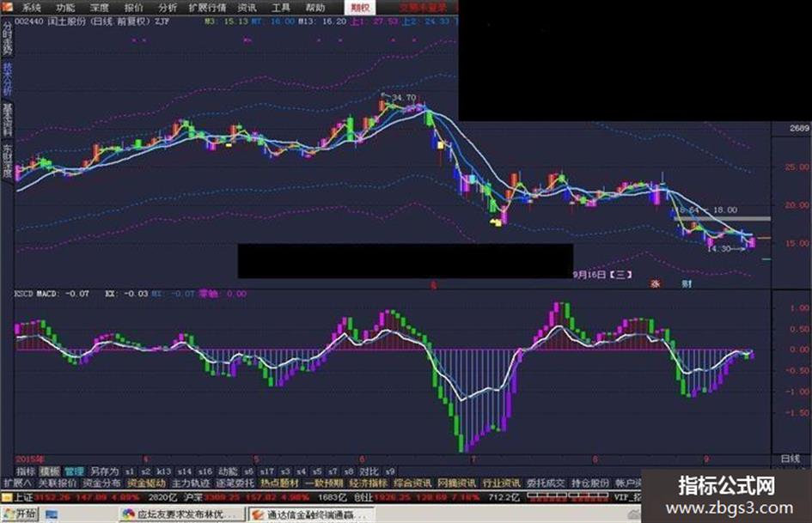
Task: Select the 分时走势 sidebar tab
Action: coord(7,39)
